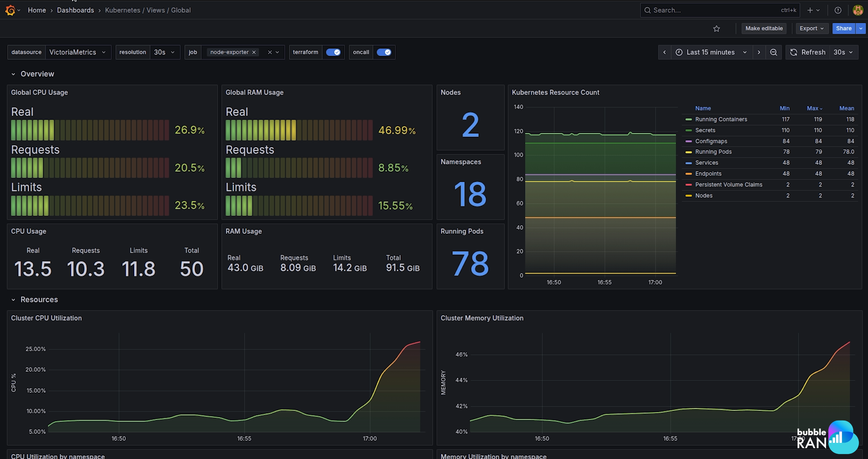Click the Secrets legend color swatch

click(x=688, y=130)
